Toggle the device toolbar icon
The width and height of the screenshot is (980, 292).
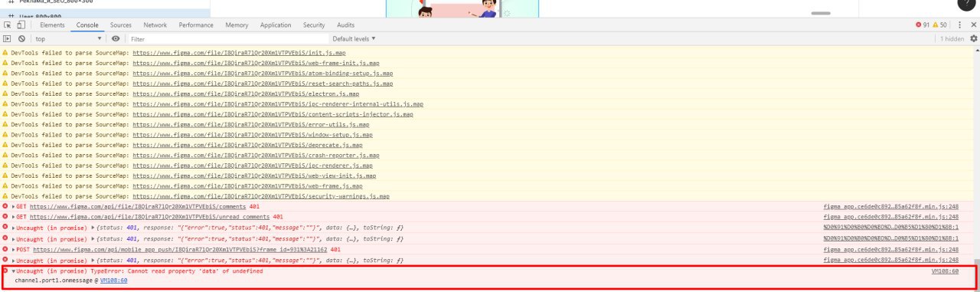[21, 25]
